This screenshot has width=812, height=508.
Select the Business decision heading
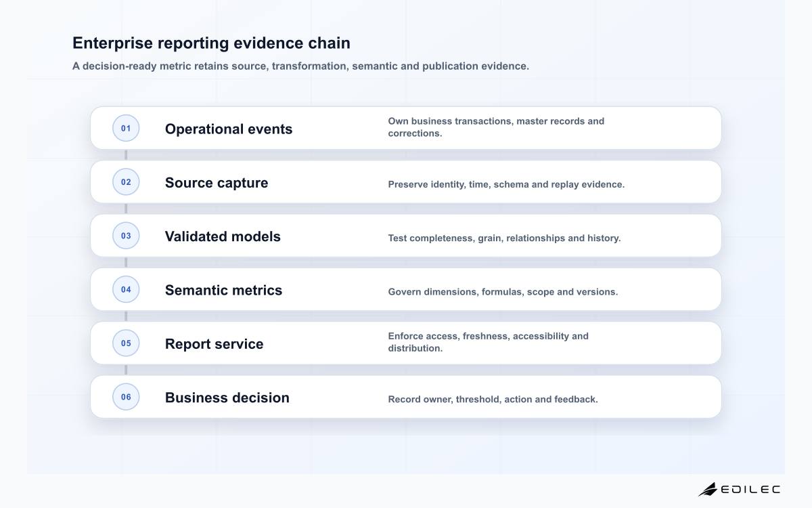coord(227,398)
